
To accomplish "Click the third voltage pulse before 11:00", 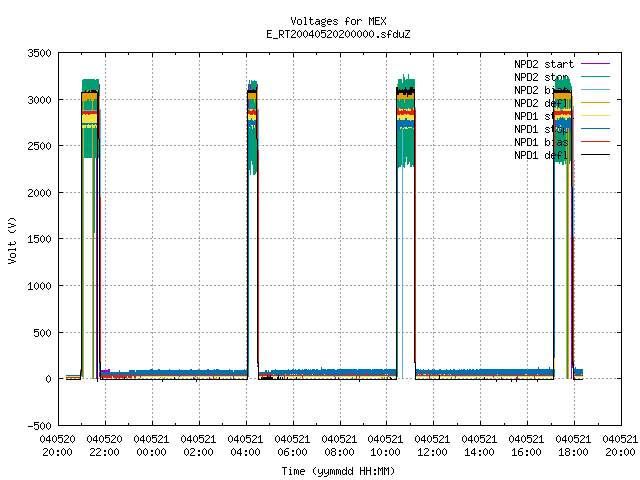I will coord(406,229).
